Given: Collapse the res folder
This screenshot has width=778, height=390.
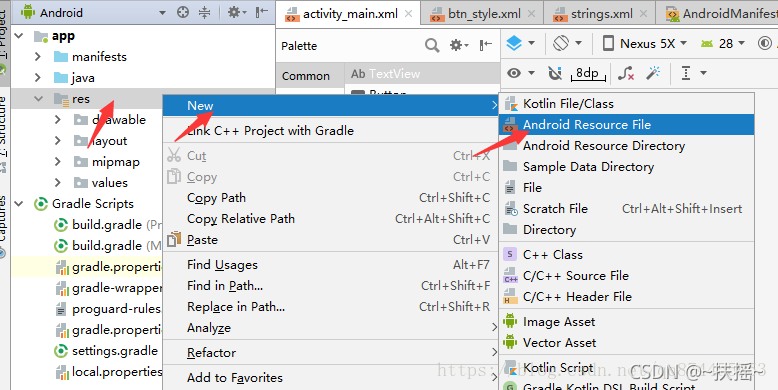Looking at the screenshot, I should coord(38,99).
